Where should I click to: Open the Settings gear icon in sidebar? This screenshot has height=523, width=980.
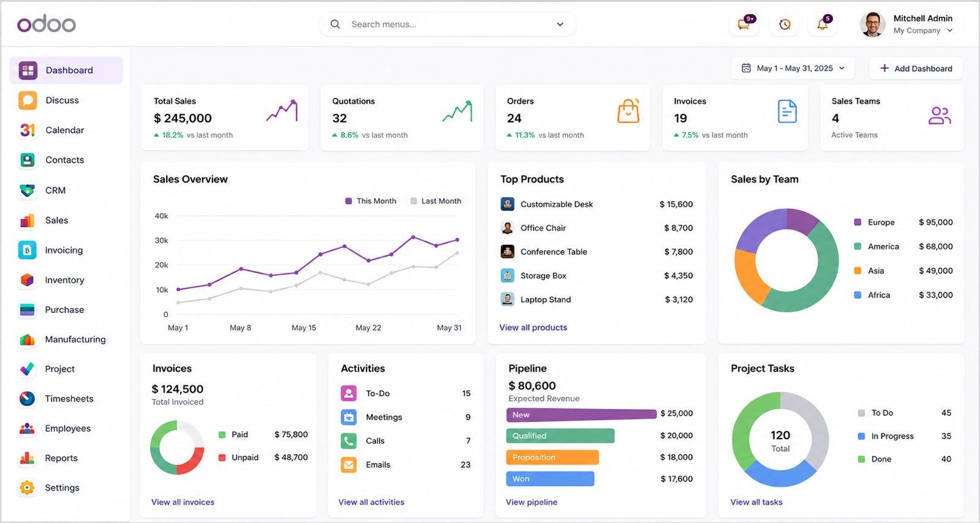pos(28,487)
